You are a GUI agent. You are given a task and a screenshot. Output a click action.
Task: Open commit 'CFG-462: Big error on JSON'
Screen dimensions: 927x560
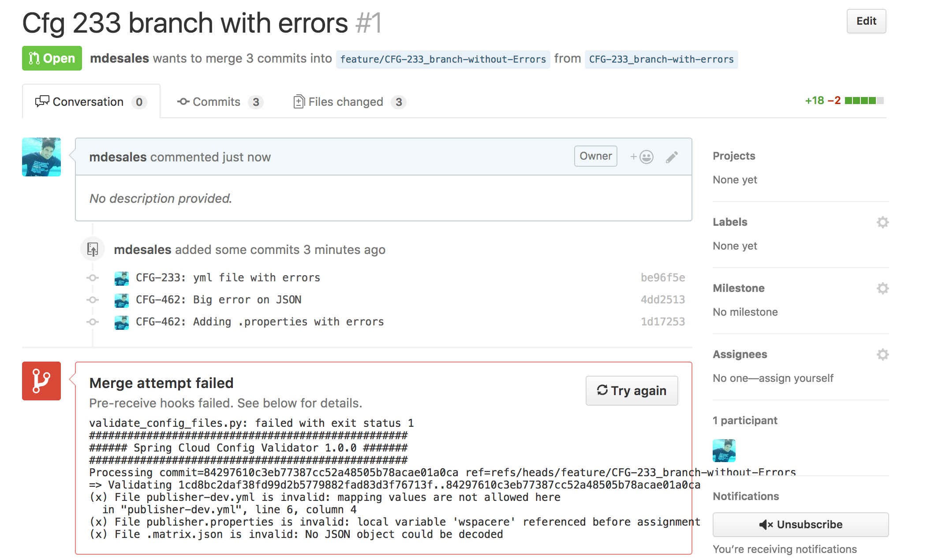point(218,300)
